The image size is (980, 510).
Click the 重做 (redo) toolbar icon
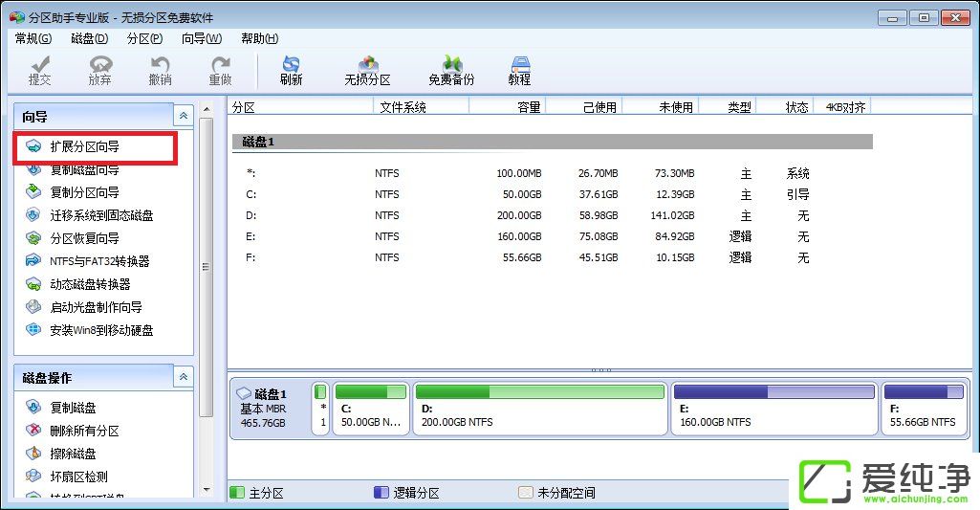coord(220,71)
